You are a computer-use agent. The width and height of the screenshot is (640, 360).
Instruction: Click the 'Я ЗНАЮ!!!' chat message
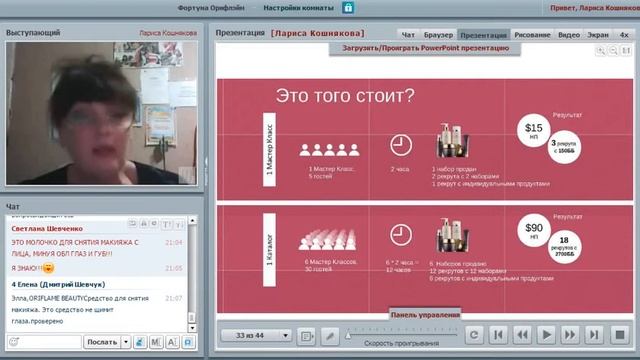click(x=27, y=268)
